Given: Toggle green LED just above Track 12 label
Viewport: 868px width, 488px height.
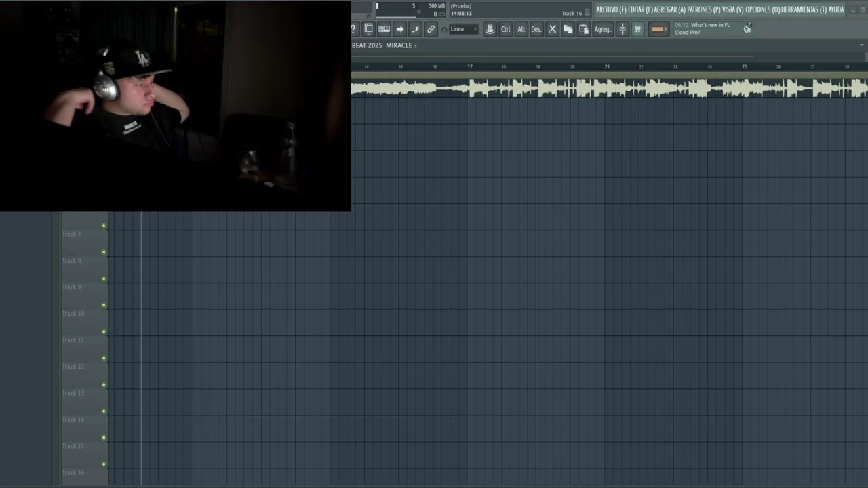Looking at the screenshot, I should coord(104,358).
